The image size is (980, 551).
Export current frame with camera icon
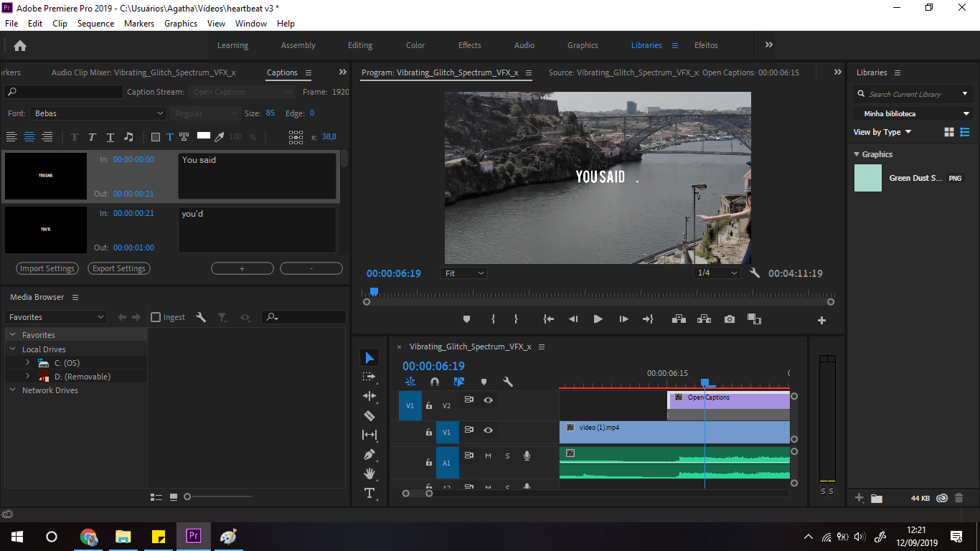730,319
